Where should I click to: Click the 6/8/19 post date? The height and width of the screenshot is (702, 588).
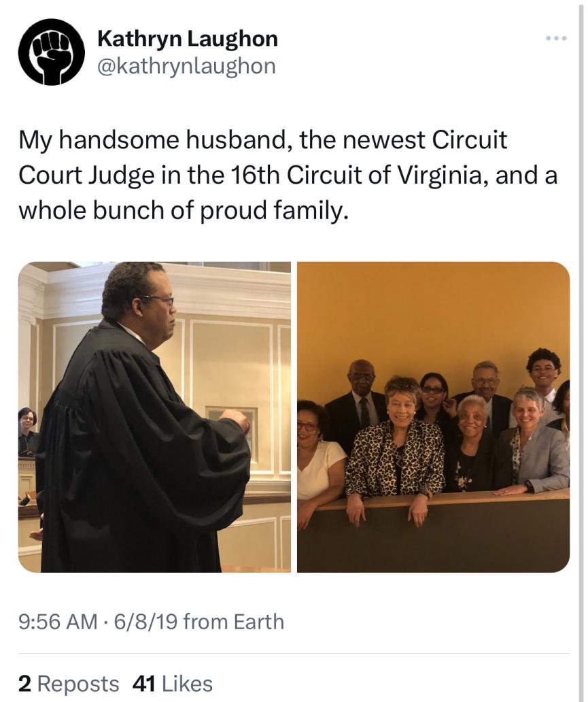pyautogui.click(x=145, y=622)
